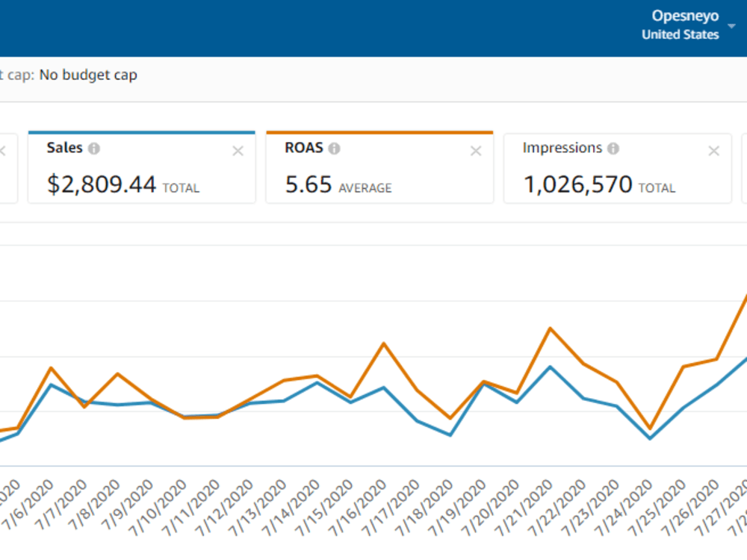The width and height of the screenshot is (747, 560).
Task: Open the Opesneyo account dropdown arrow
Action: 732,25
